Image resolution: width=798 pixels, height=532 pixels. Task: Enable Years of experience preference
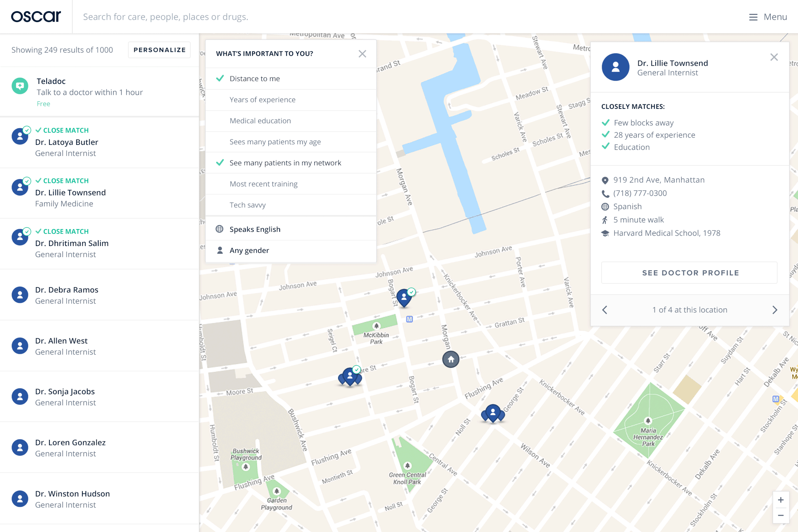click(x=262, y=100)
